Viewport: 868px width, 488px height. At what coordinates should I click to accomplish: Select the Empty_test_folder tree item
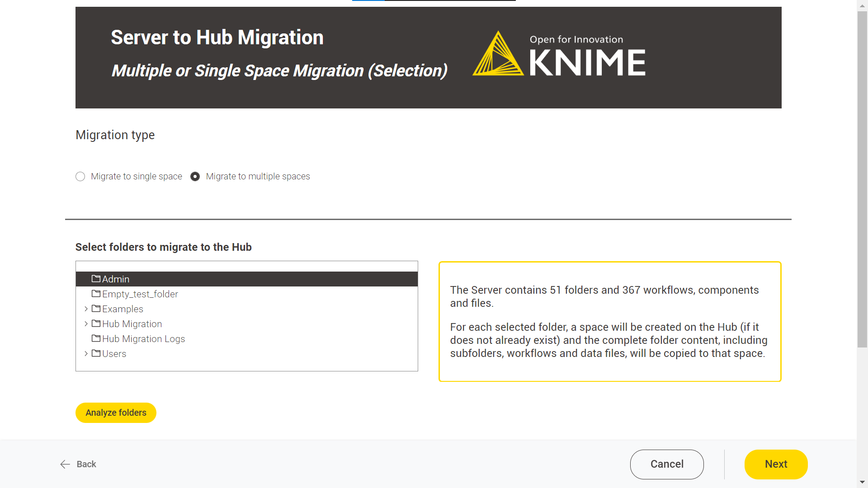(x=139, y=294)
